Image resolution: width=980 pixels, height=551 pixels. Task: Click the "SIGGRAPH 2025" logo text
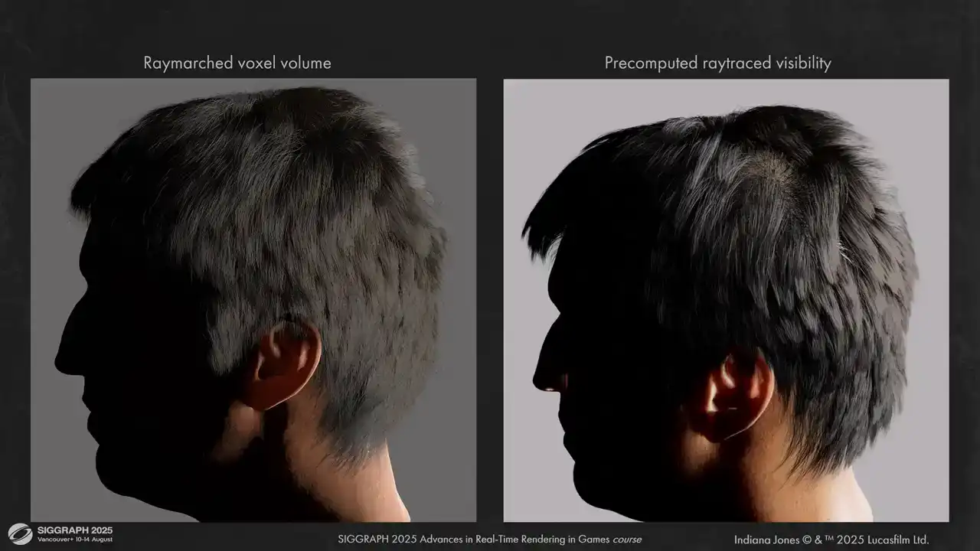(x=75, y=530)
